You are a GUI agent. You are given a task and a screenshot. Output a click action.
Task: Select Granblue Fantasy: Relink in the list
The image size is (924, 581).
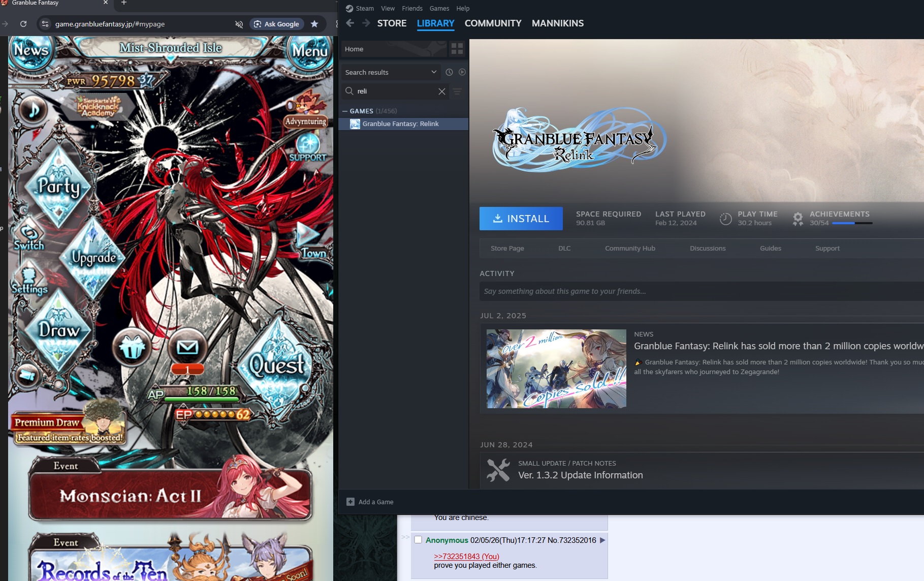click(403, 124)
